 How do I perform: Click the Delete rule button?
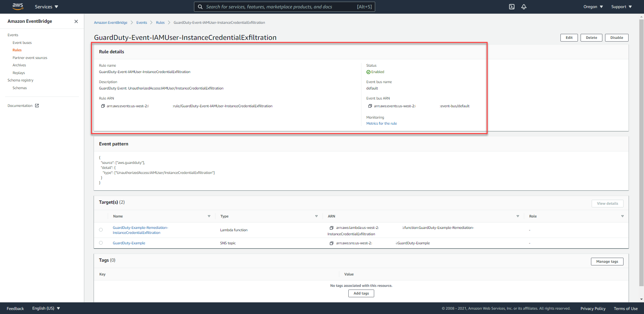pyautogui.click(x=591, y=38)
